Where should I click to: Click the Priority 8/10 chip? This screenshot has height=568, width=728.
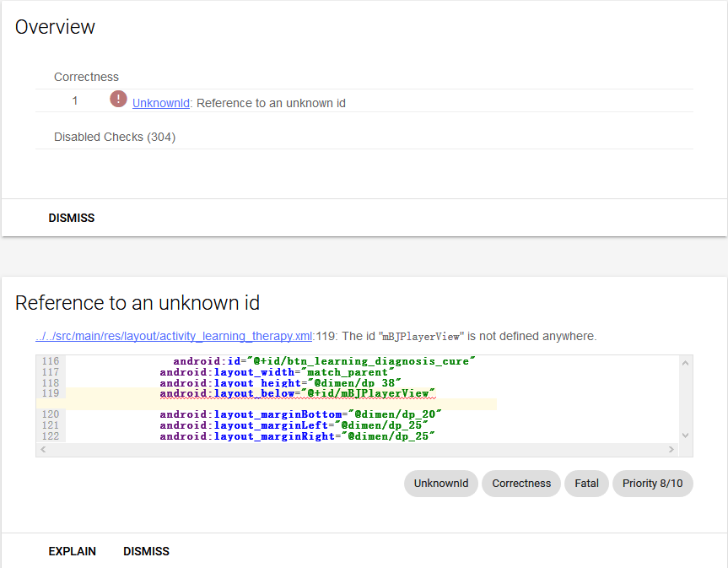[652, 483]
